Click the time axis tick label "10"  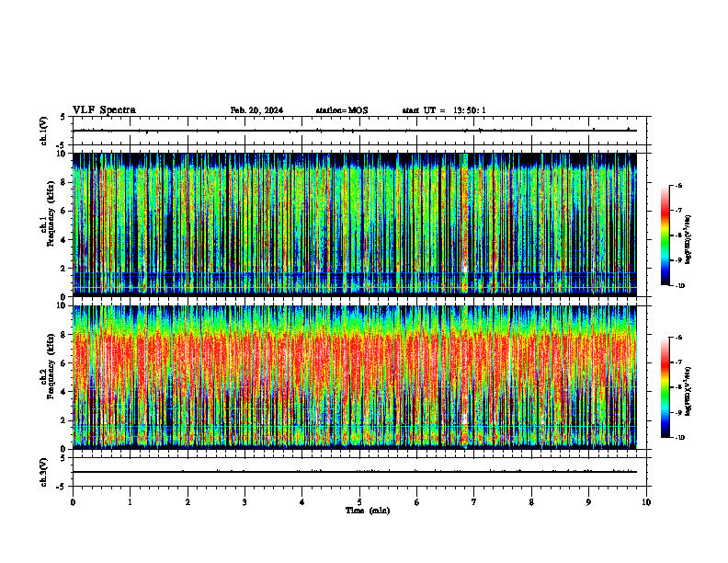tap(646, 502)
